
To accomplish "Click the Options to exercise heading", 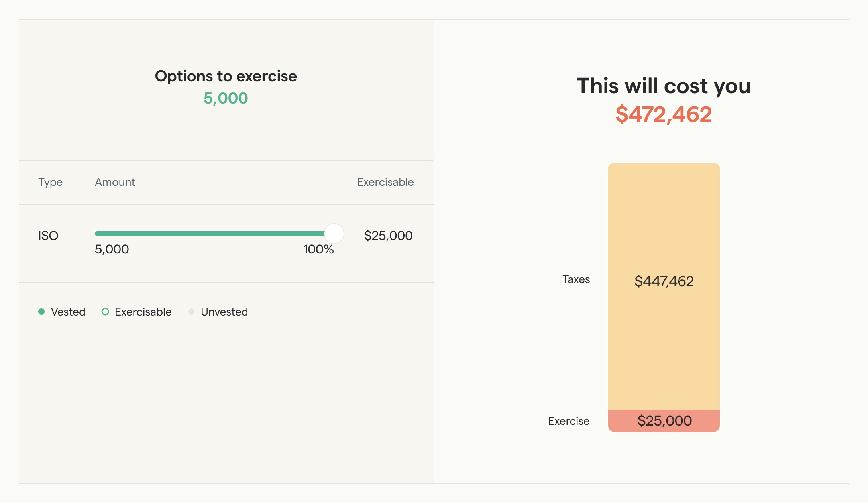I will pos(226,75).
